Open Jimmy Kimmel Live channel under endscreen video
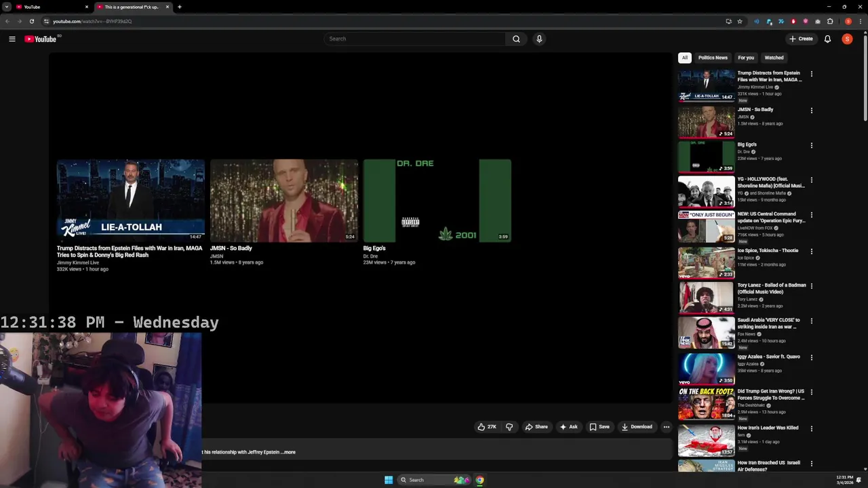 78,262
